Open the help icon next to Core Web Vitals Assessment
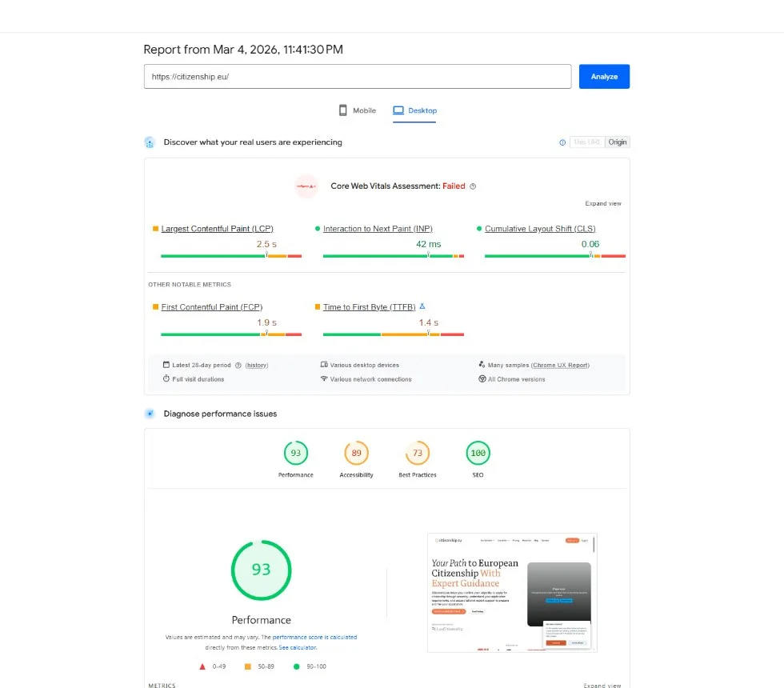This screenshot has height=688, width=784. [472, 186]
